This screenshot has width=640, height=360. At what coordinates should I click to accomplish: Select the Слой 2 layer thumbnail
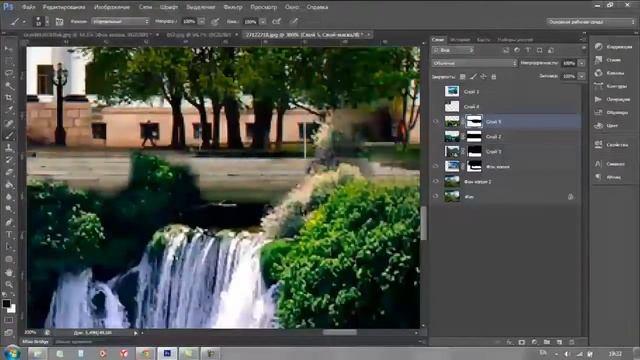pos(452,137)
